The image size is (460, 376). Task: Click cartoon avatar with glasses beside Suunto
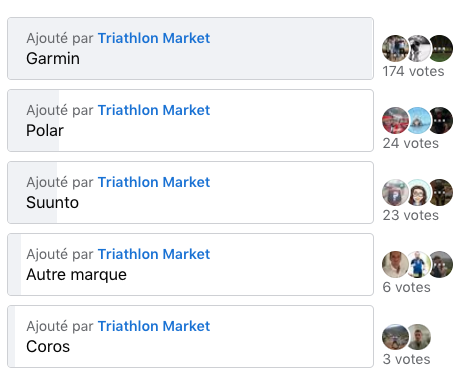click(418, 193)
